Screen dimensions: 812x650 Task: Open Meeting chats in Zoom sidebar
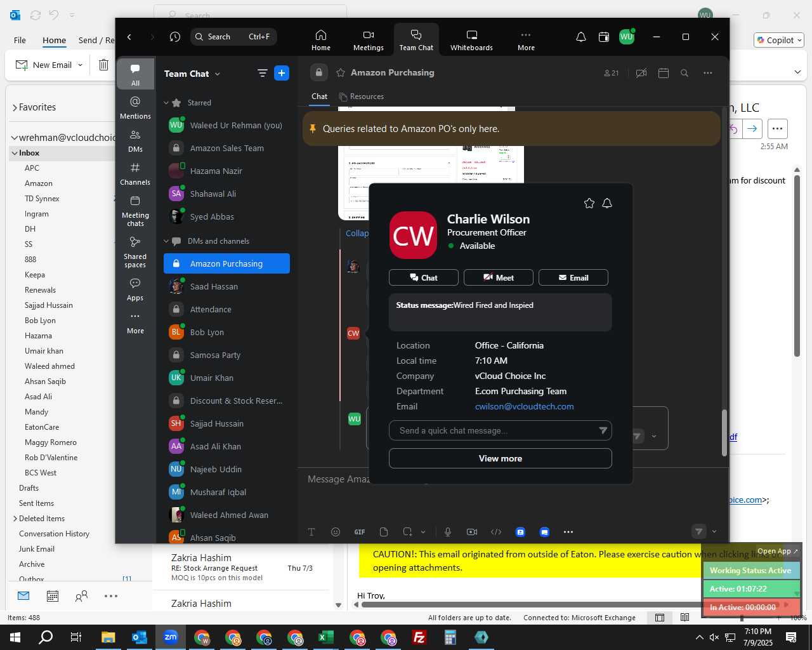click(x=135, y=211)
